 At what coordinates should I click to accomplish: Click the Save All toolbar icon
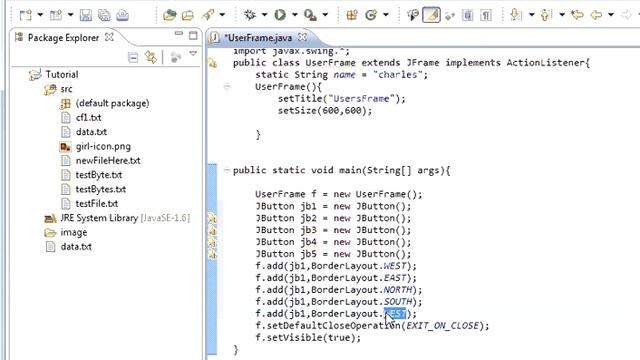click(x=104, y=15)
